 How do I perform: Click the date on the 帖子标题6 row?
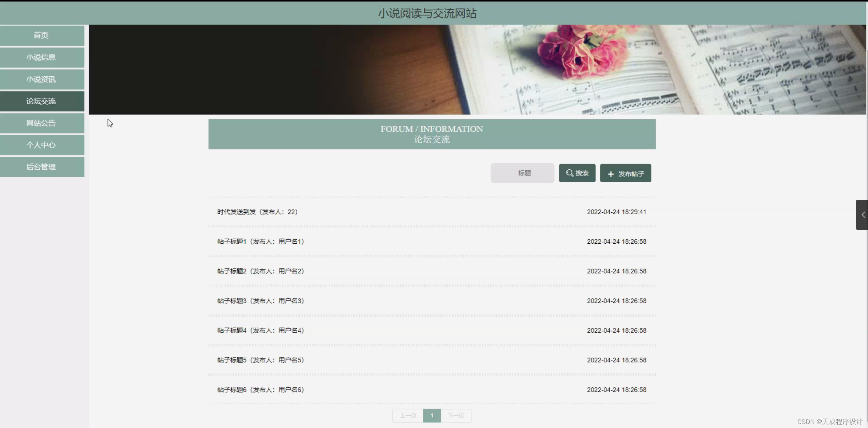click(x=616, y=390)
